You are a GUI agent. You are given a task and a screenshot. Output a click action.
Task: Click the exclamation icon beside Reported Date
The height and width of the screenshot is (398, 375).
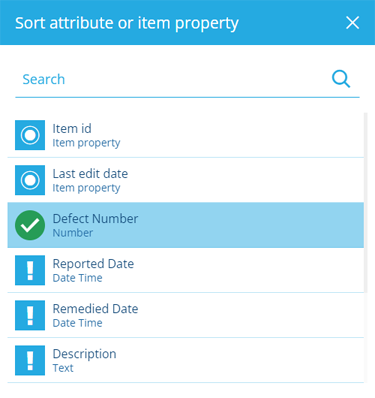click(30, 270)
